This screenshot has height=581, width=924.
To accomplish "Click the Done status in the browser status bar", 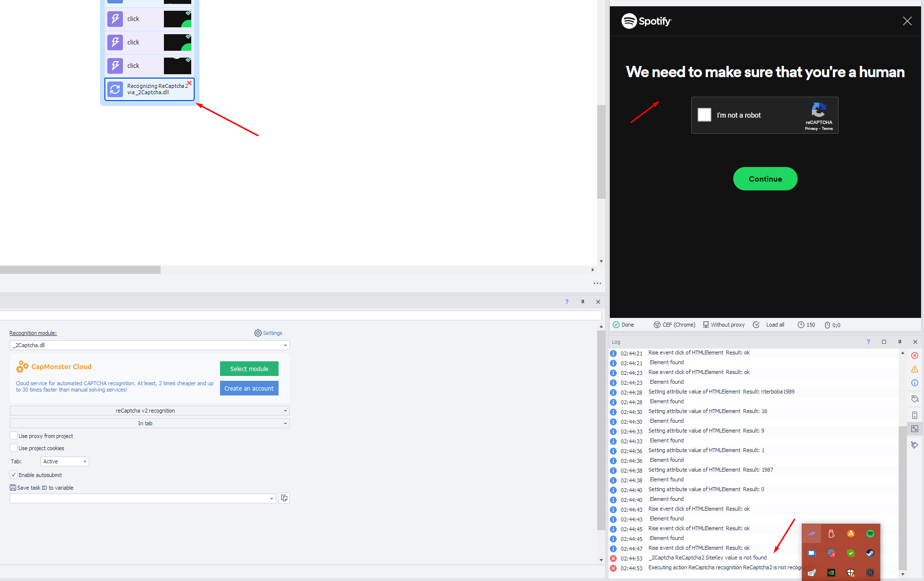I will [623, 325].
